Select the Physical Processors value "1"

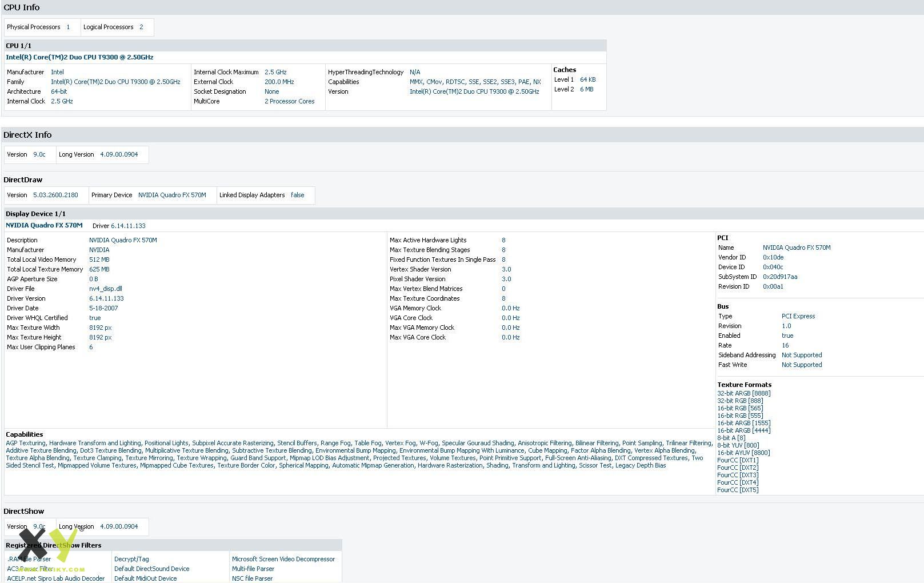click(68, 27)
